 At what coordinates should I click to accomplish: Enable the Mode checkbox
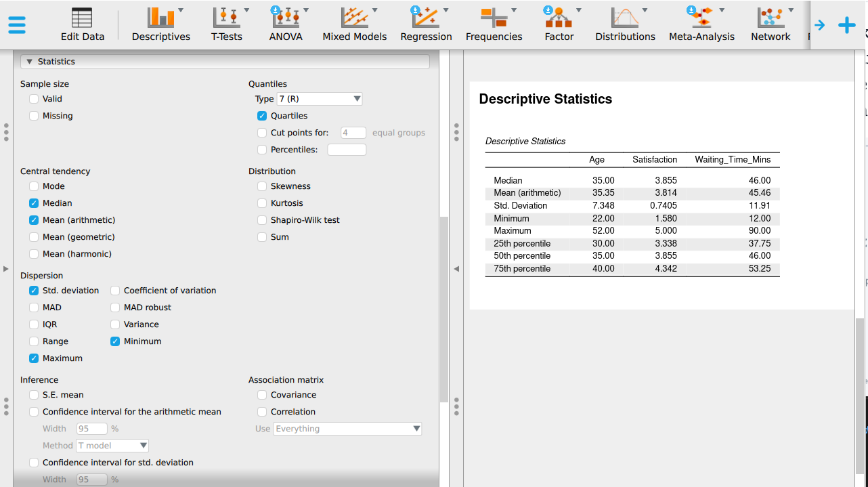(34, 186)
